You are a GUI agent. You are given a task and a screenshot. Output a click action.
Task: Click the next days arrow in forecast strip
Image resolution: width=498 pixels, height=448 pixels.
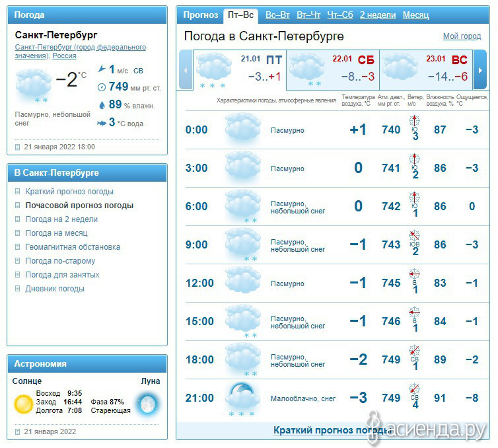[x=481, y=69]
